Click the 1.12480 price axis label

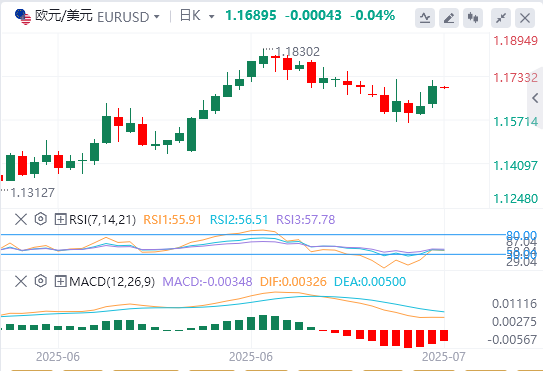pyautogui.click(x=516, y=198)
